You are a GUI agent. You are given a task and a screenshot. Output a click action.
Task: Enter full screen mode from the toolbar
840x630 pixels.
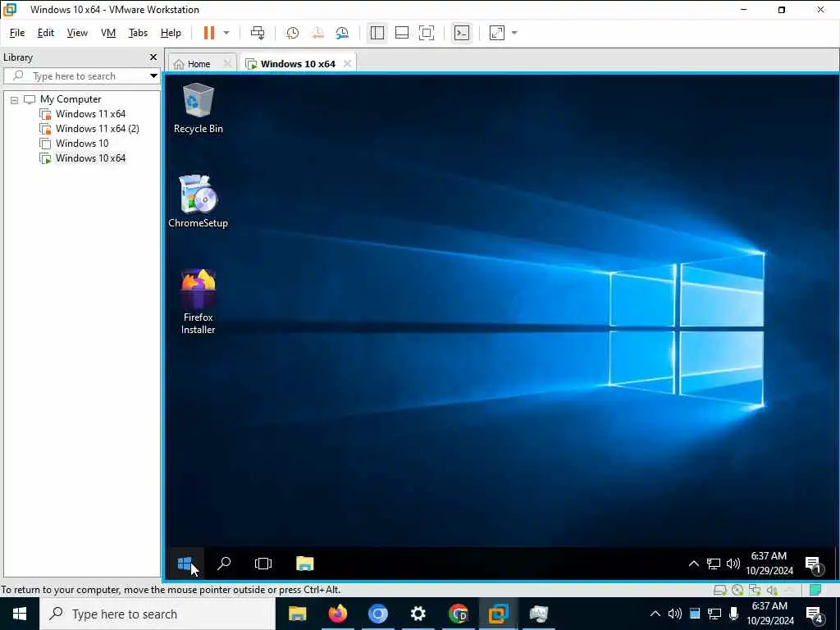(427, 33)
